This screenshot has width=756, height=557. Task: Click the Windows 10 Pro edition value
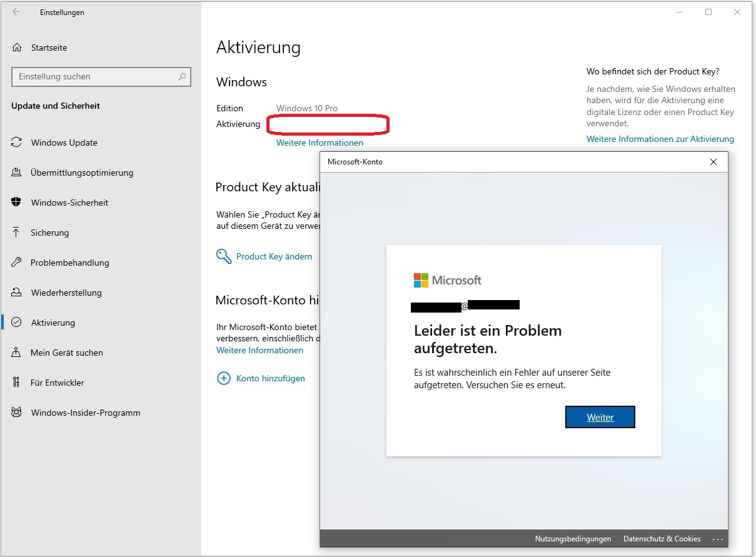pos(307,108)
